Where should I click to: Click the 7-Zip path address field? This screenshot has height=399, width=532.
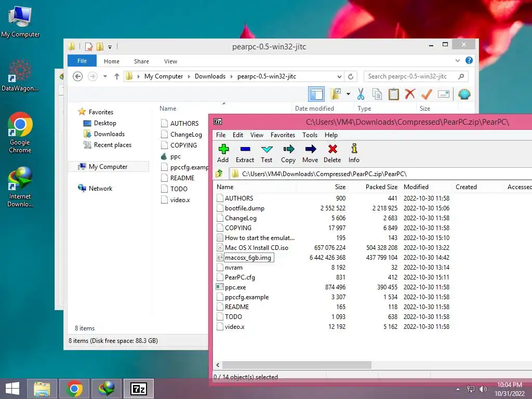(380, 174)
